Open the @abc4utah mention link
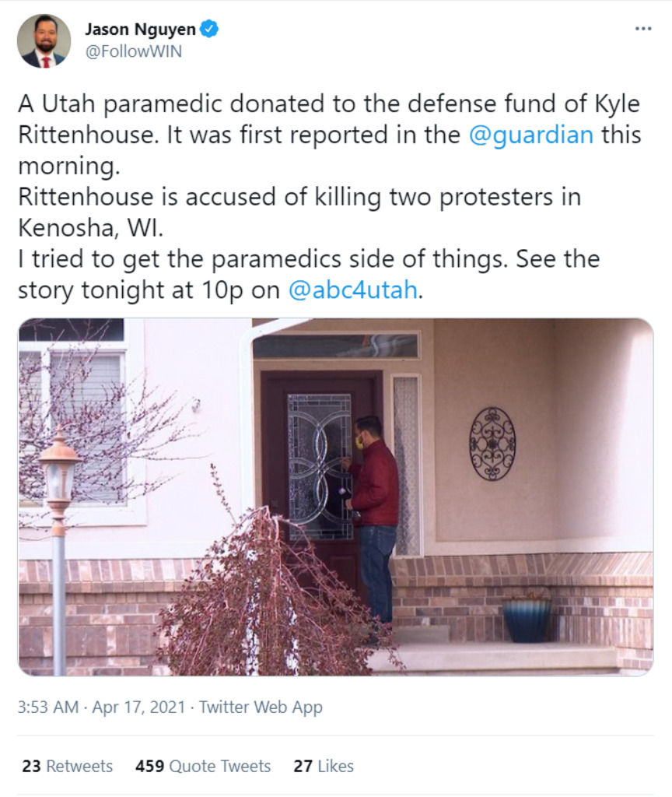Viewport: 672px width, 797px height. [353, 290]
